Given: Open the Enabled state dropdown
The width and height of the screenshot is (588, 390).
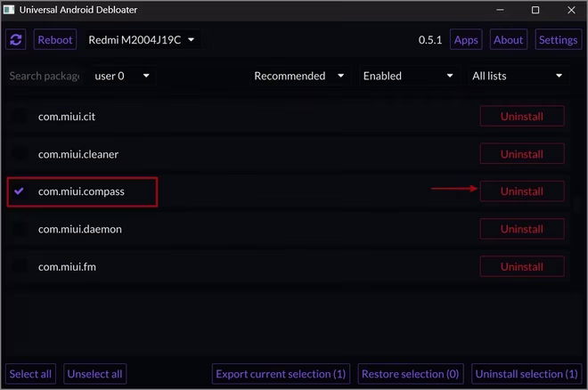Looking at the screenshot, I should (x=408, y=76).
